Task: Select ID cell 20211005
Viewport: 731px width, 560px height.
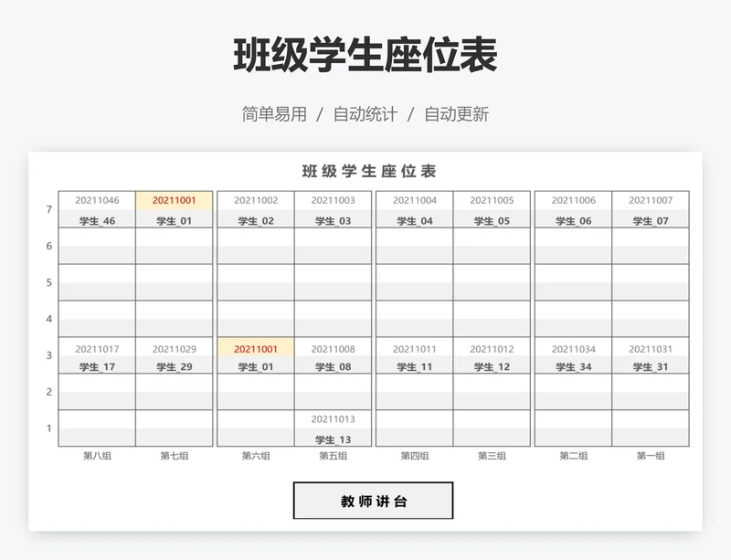Action: pyautogui.click(x=492, y=200)
